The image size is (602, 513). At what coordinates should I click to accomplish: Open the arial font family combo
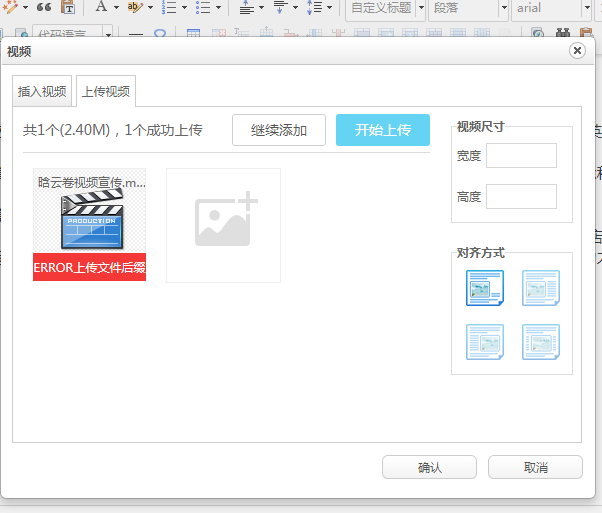coord(551,8)
